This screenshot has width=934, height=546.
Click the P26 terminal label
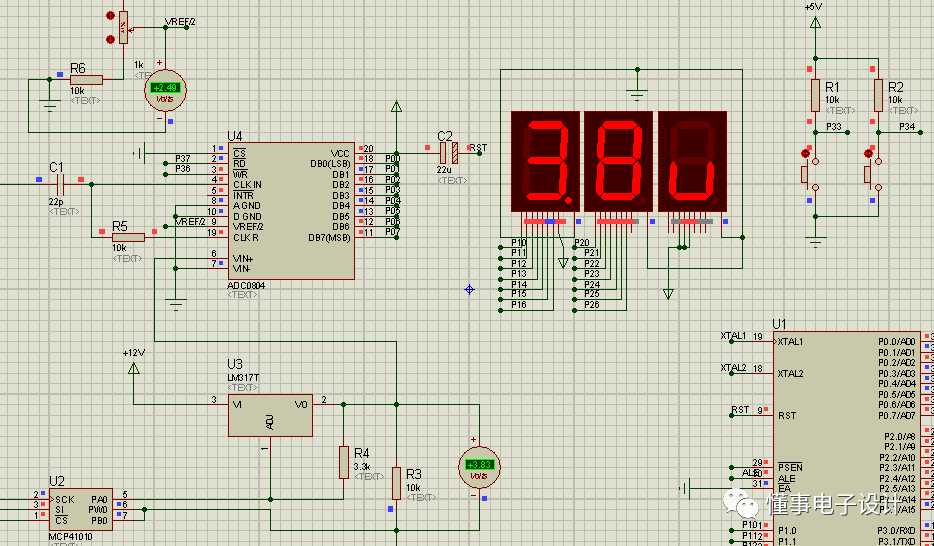[591, 304]
